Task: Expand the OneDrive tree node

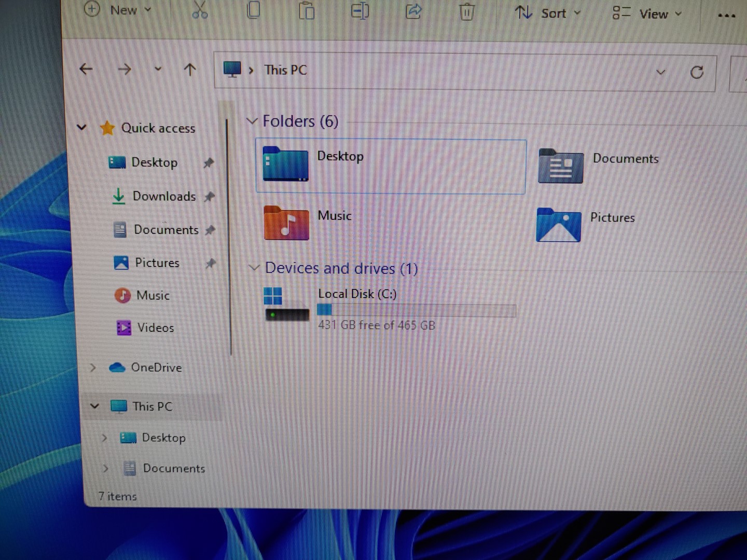Action: click(x=93, y=368)
